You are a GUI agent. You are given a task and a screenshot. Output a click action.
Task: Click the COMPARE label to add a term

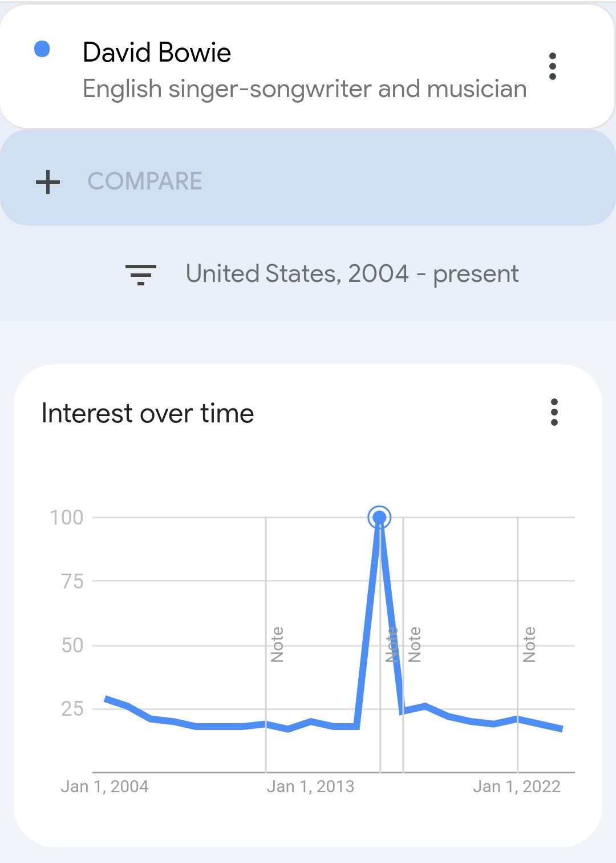coord(145,182)
